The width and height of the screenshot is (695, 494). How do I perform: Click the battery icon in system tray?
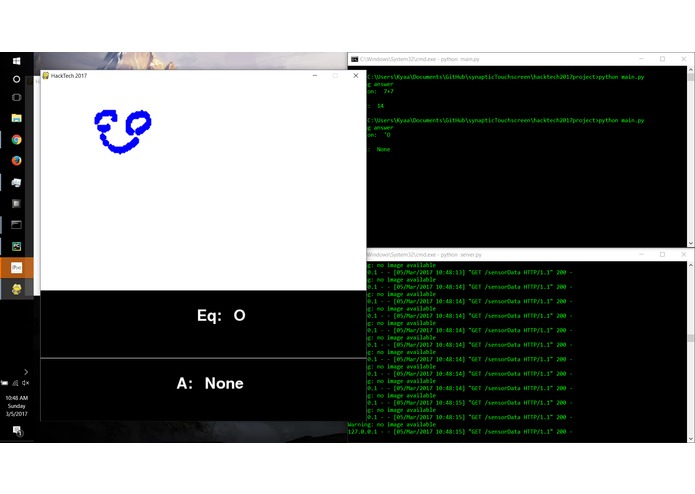(x=4, y=383)
